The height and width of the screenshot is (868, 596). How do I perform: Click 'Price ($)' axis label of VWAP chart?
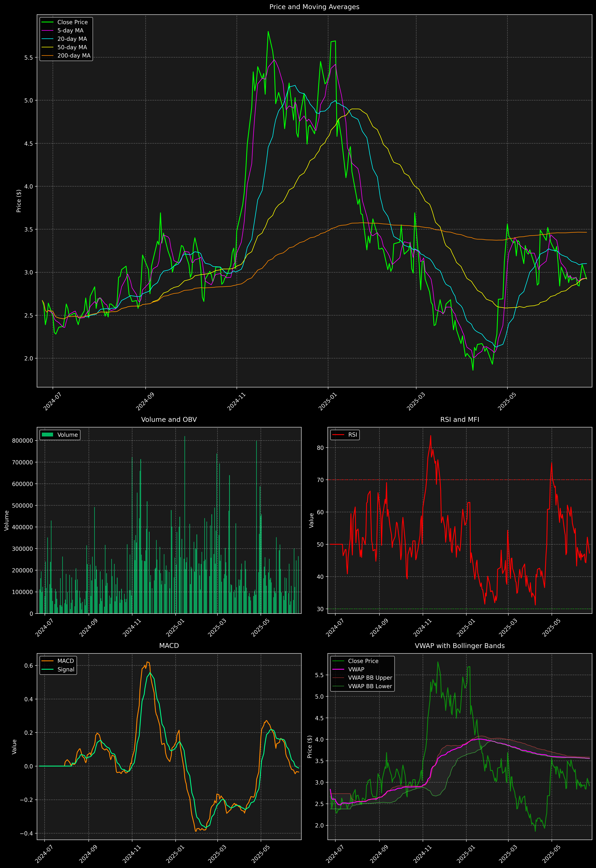coord(310,747)
